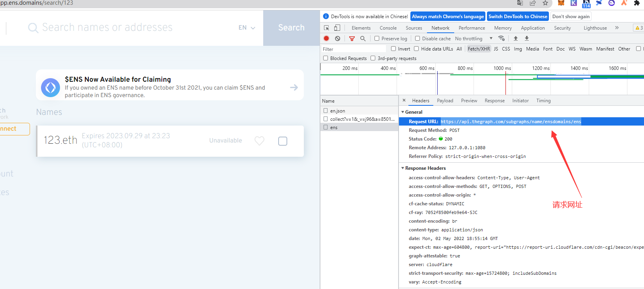Open the extension showing badge 114
Viewport: 644px width, 289px height.
pos(586,4)
